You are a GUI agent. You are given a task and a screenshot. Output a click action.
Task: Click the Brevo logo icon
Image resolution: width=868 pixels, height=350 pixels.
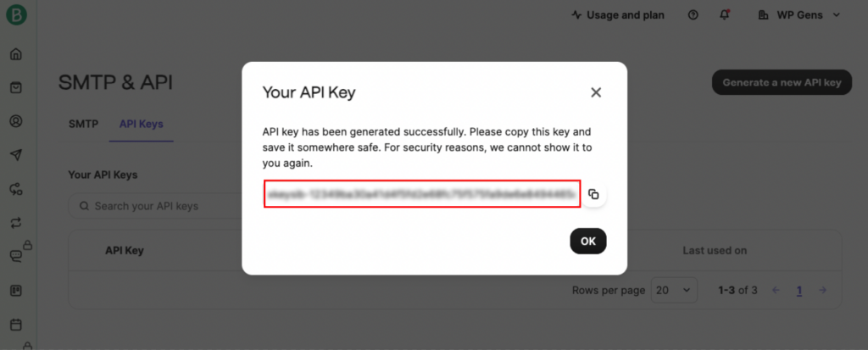15,15
